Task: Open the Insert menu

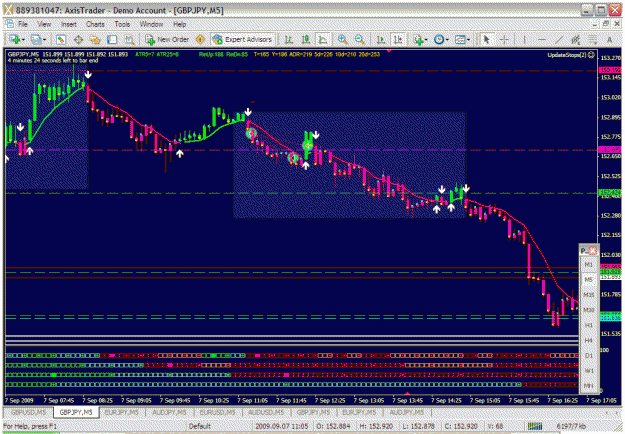Action: click(69, 24)
